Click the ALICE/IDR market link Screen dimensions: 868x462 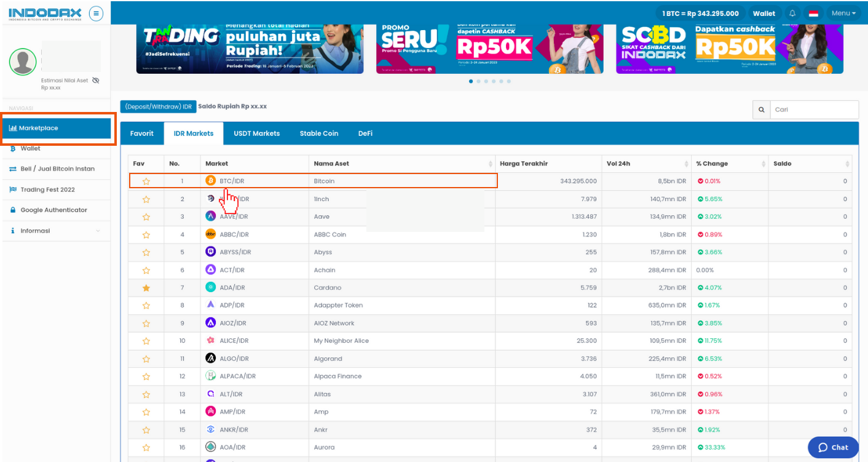click(234, 341)
